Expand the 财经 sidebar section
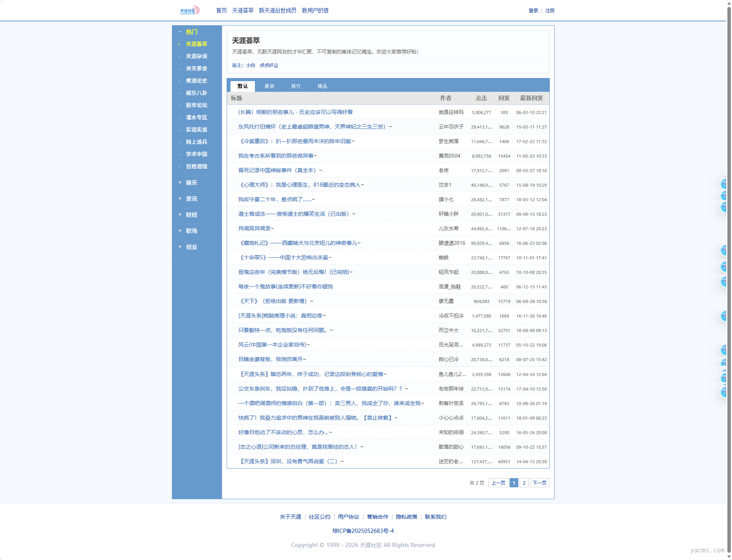The height and width of the screenshot is (560, 732). click(x=180, y=215)
